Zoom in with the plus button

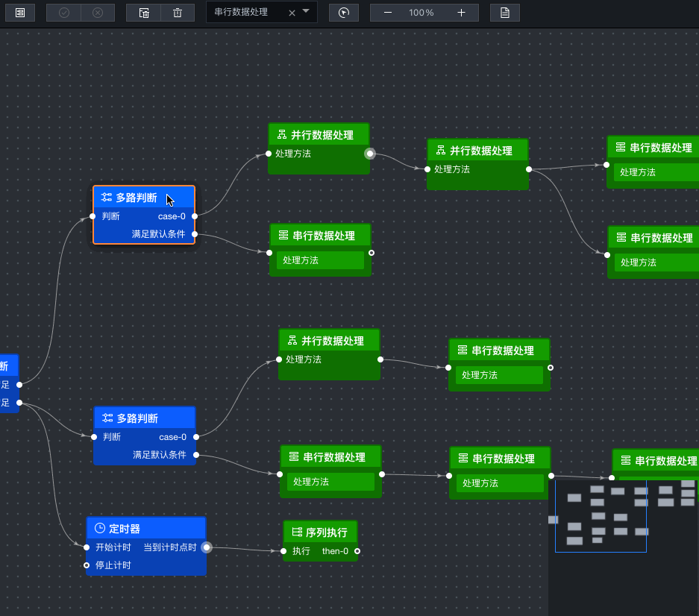click(461, 13)
